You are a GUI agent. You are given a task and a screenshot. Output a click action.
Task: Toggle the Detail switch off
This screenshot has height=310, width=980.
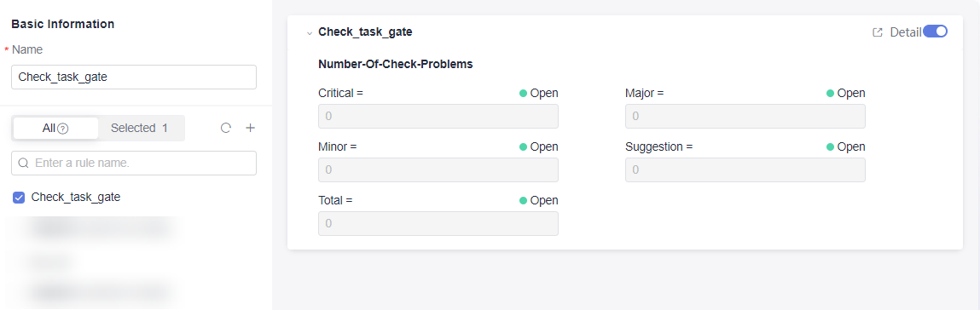pos(935,32)
